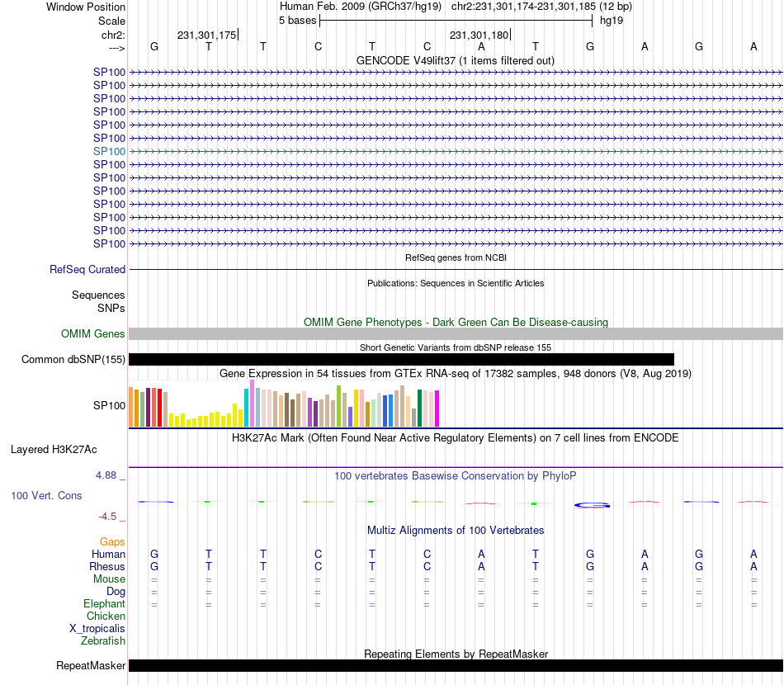Click the Human species label

coord(108,554)
